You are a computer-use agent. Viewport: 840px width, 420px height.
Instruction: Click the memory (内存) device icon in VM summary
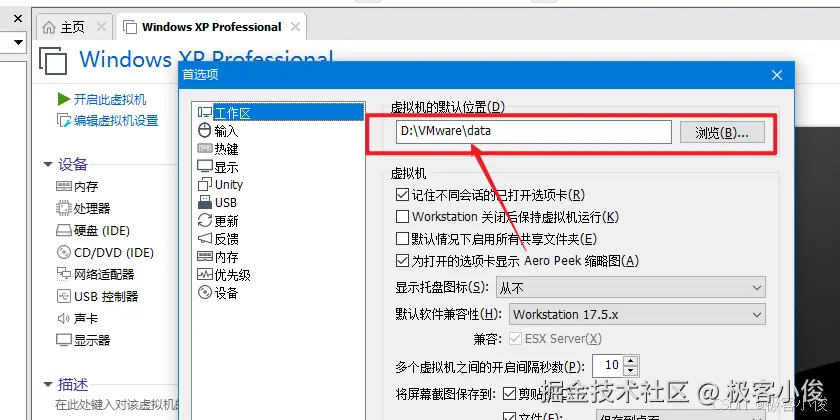click(x=63, y=186)
